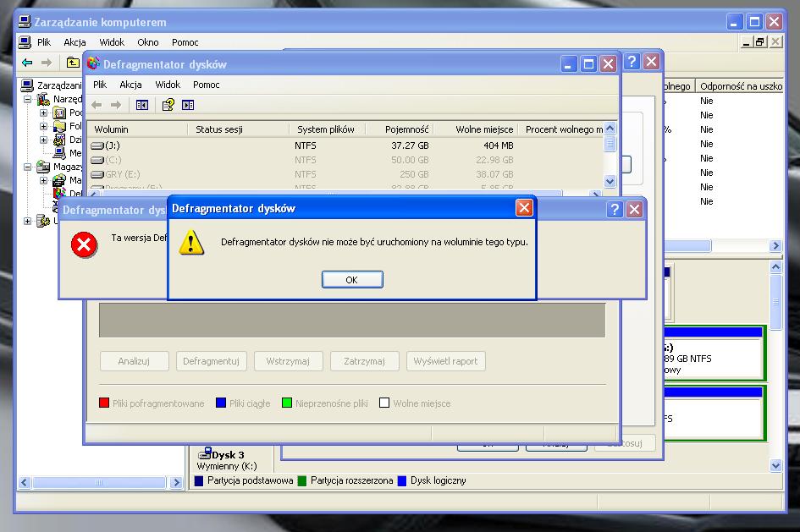800x532 pixels.
Task: Expand the Fol tree node
Action: pyautogui.click(x=44, y=126)
